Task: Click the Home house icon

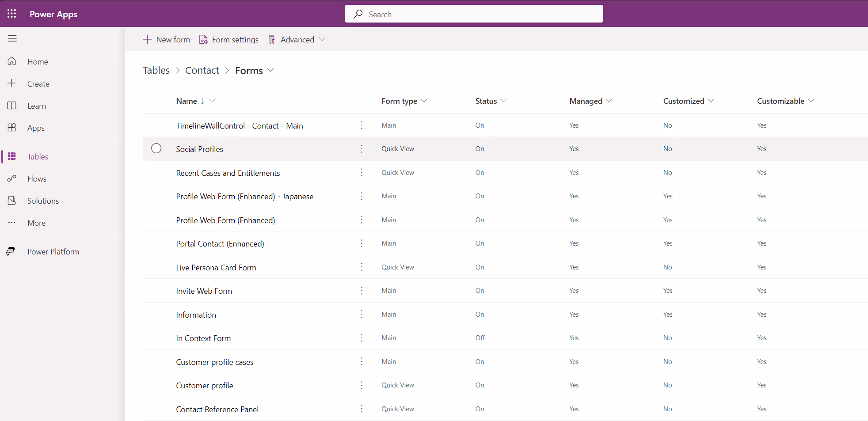Action: pyautogui.click(x=12, y=61)
